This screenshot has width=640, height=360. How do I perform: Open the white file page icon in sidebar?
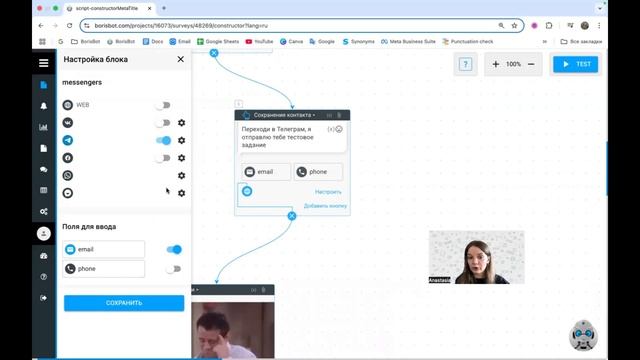[44, 148]
